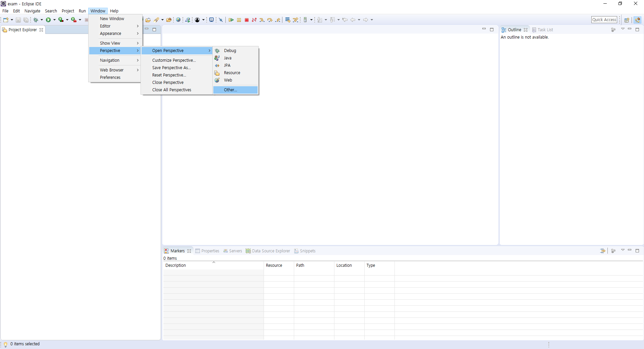The image size is (644, 349).
Task: Toggle Focus on Active Task in Outline
Action: (x=613, y=30)
